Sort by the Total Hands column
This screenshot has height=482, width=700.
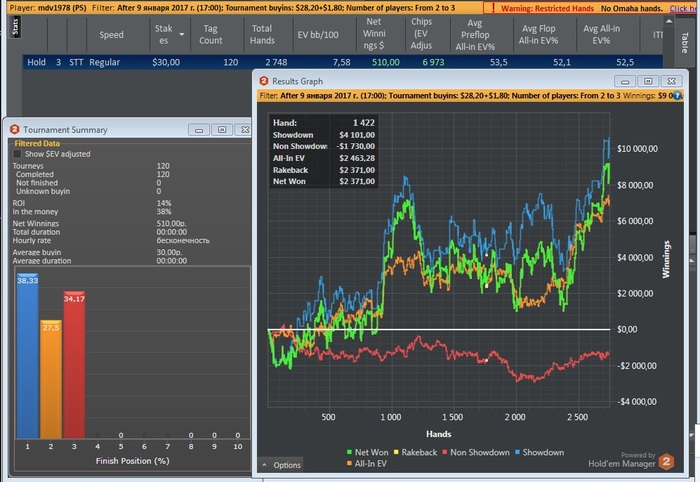[262, 34]
